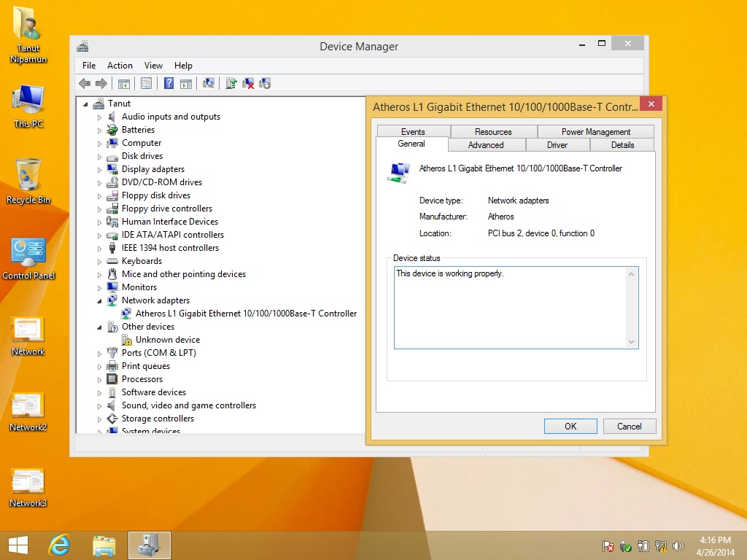
Task: Click the Help toolbar icon
Action: [169, 84]
